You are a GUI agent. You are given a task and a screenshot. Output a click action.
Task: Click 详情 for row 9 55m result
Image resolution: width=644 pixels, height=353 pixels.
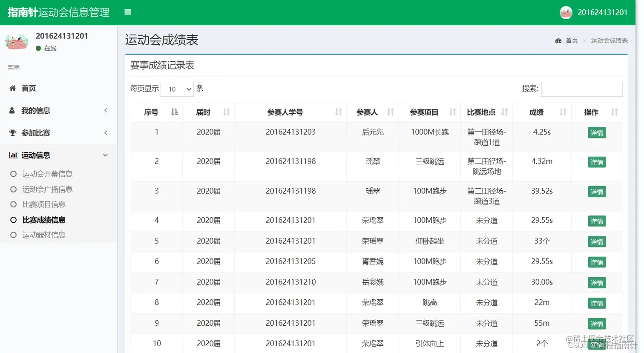click(597, 324)
